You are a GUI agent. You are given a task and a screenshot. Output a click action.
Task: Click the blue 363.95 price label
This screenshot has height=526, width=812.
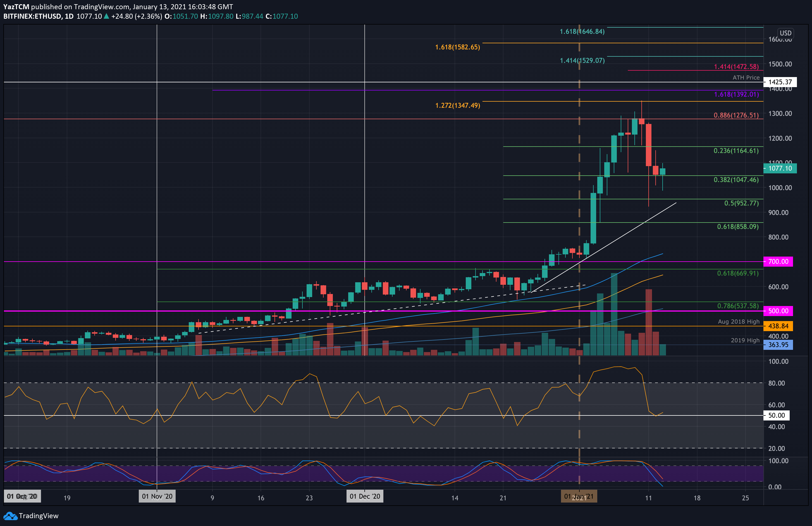pos(778,345)
